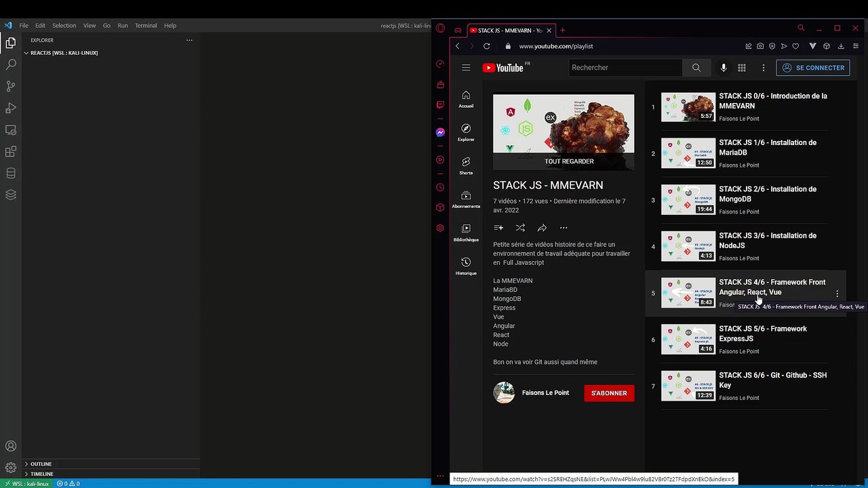Screen dimensions: 868x488
Task: Select the STACK JS - MMEVARN browser tab
Action: coord(511,30)
